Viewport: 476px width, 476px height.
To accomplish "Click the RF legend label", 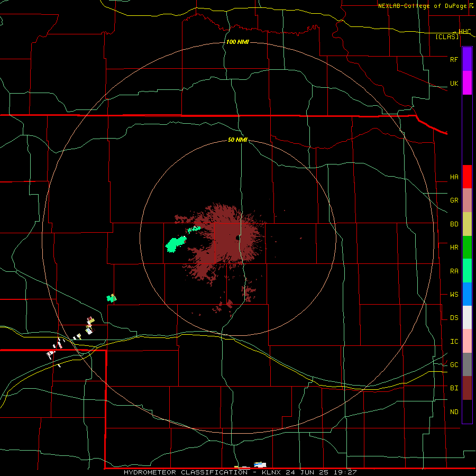I will pyautogui.click(x=454, y=59).
